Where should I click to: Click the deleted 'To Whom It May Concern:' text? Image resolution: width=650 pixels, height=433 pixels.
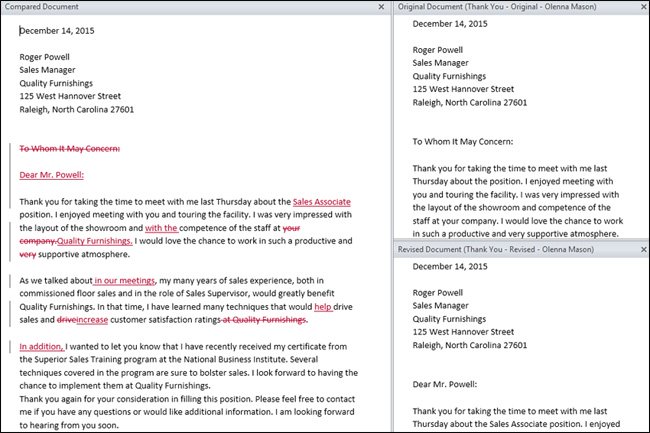[x=69, y=147]
